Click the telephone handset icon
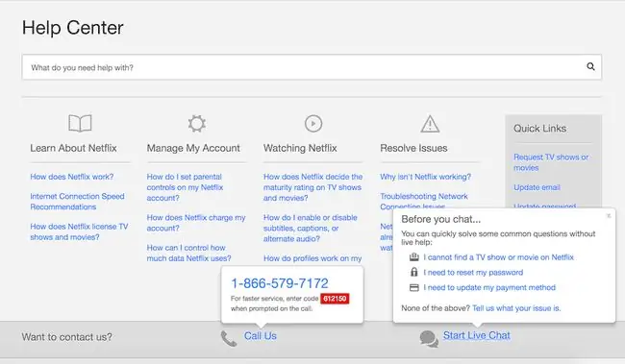Image resolution: width=625 pixels, height=364 pixels. pos(229,338)
